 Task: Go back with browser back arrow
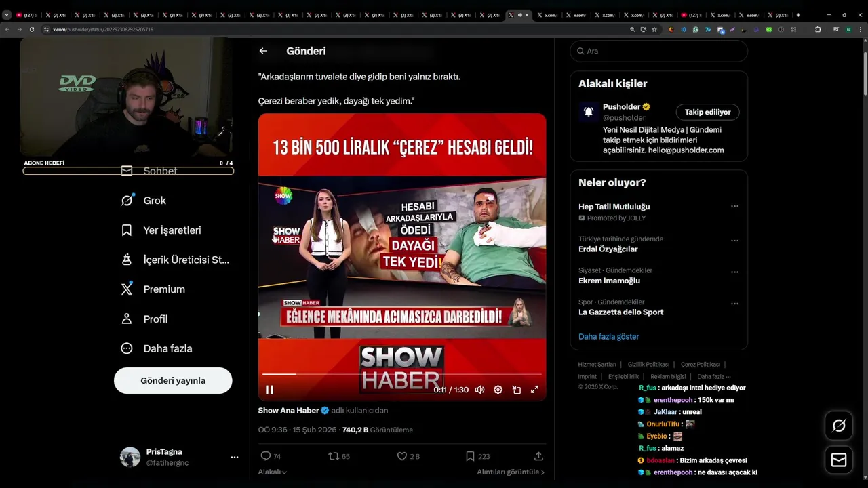(7, 29)
